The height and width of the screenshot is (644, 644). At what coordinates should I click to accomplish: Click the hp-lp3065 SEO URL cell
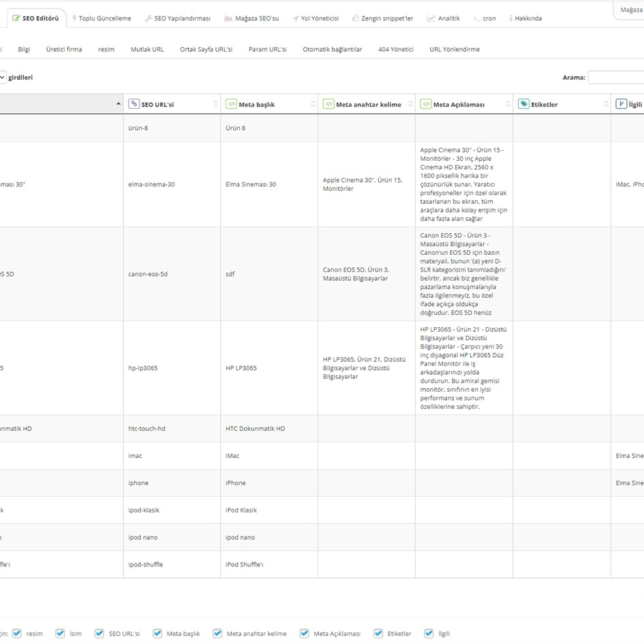[172, 368]
